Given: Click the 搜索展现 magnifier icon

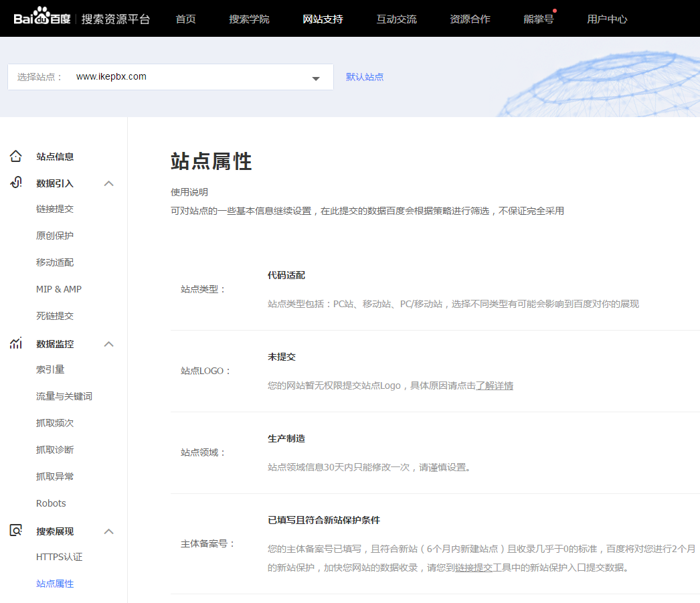Looking at the screenshot, I should coord(15,531).
